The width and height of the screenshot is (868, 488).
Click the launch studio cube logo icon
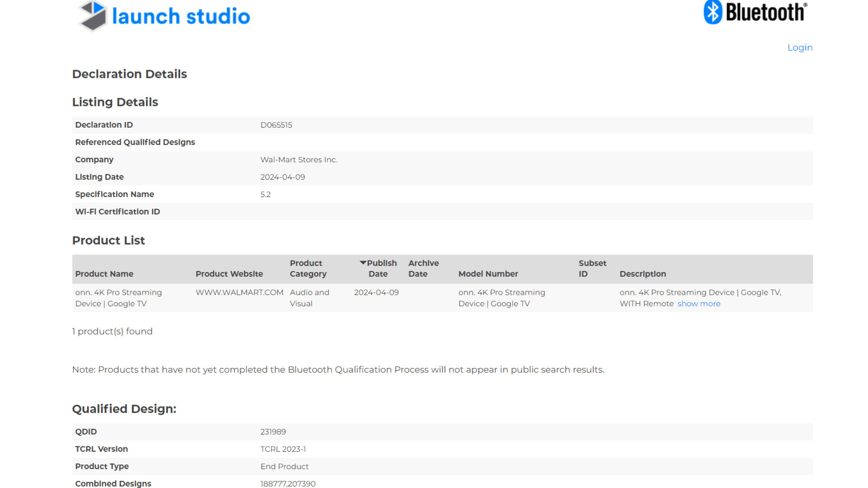[93, 16]
